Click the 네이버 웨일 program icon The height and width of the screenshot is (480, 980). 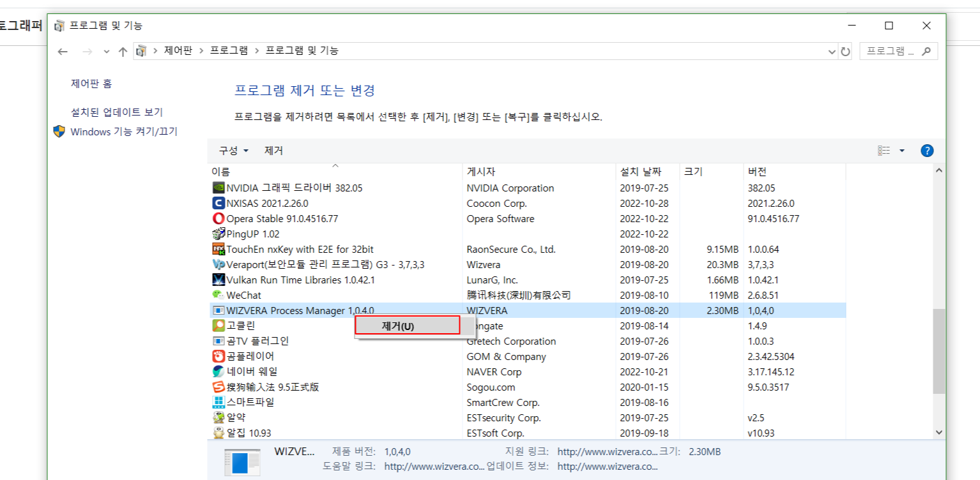coord(218,372)
